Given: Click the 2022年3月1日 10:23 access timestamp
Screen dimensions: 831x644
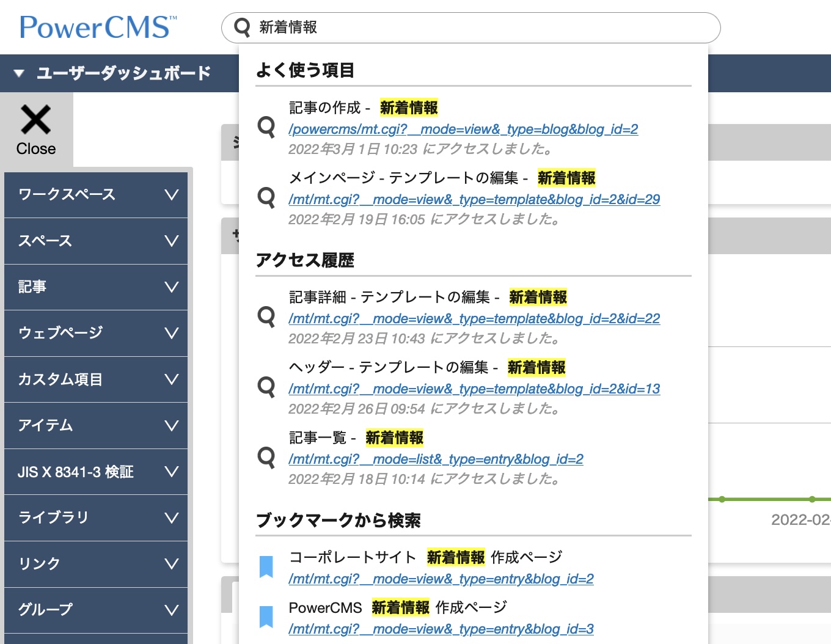Looking at the screenshot, I should 421,149.
